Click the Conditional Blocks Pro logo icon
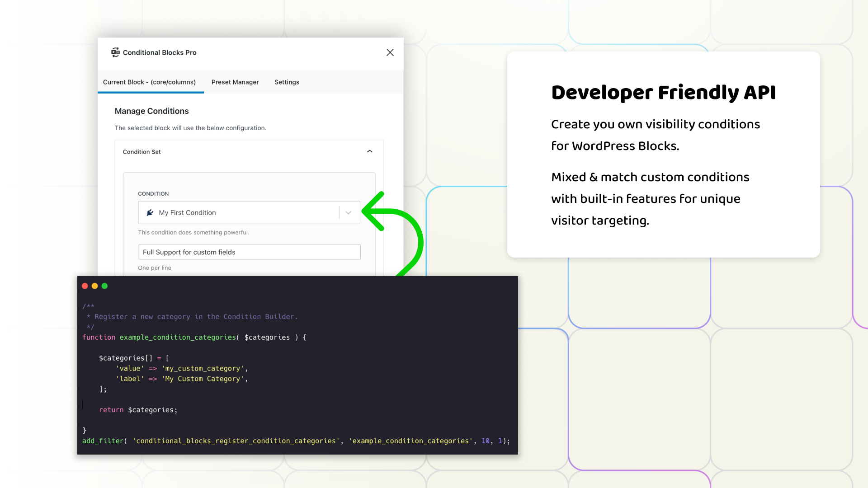Viewport: 868px width, 488px height. [x=115, y=52]
